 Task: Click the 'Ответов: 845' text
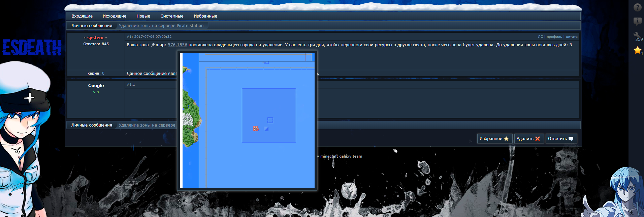coord(96,44)
